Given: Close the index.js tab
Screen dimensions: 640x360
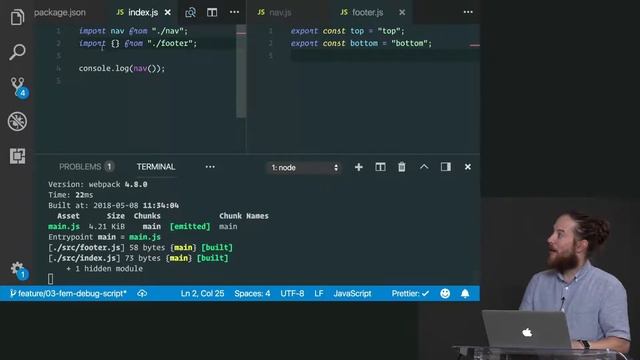Looking at the screenshot, I should 167,13.
